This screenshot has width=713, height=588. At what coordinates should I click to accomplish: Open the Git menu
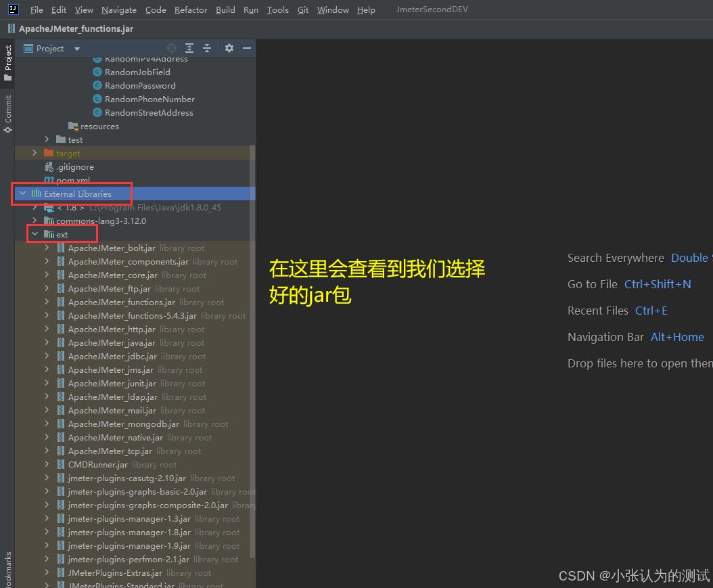pyautogui.click(x=303, y=9)
